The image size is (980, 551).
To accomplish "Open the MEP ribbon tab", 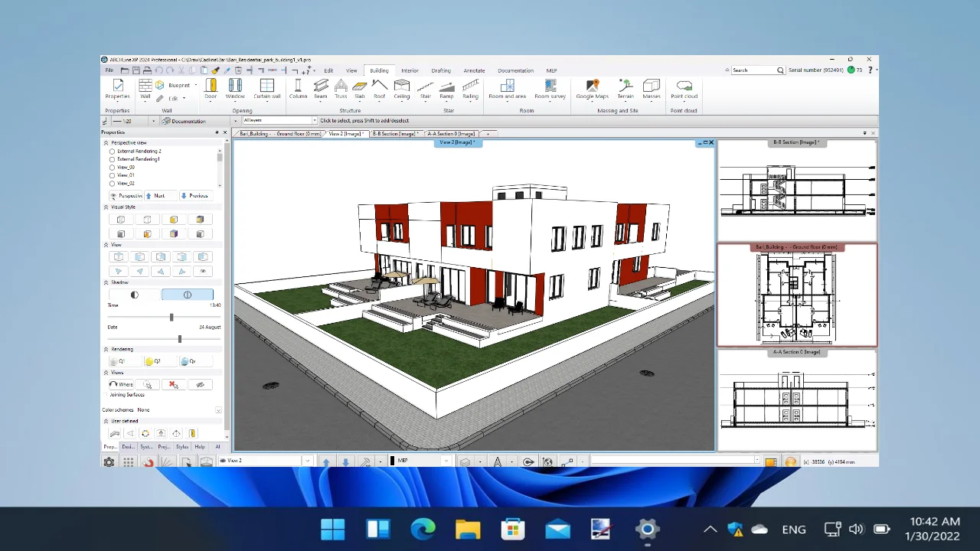I will [551, 70].
